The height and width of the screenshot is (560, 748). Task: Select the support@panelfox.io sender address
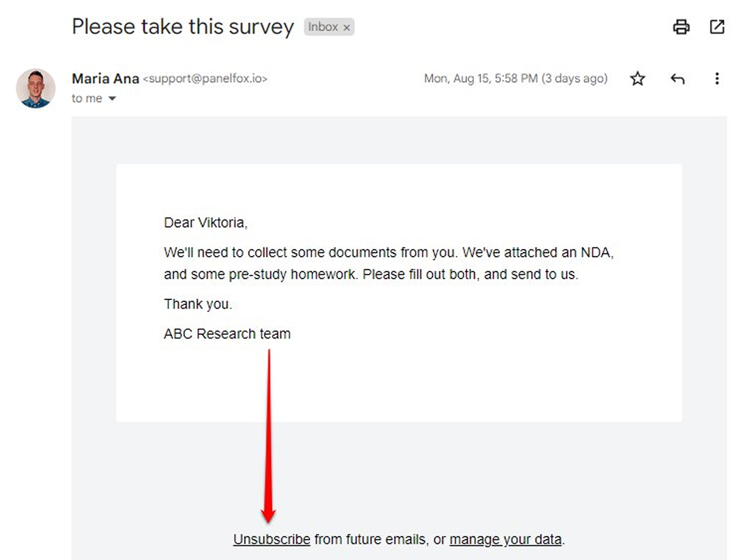[x=205, y=79]
